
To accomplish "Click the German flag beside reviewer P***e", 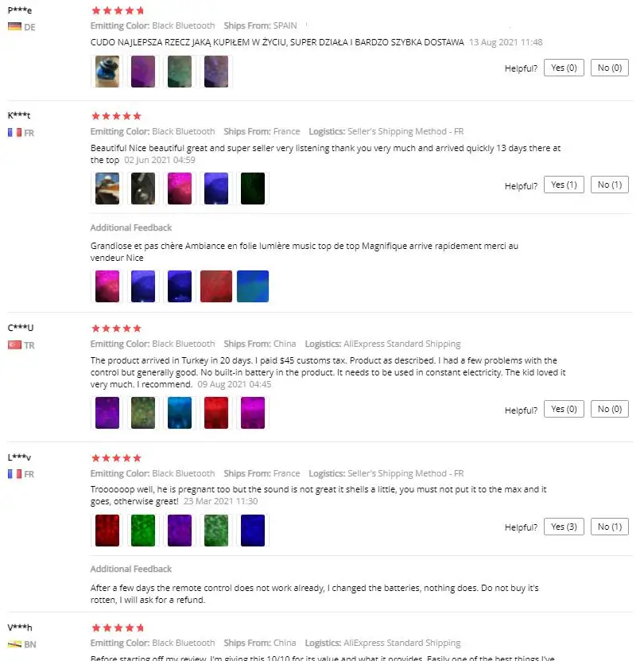I will pos(14,27).
